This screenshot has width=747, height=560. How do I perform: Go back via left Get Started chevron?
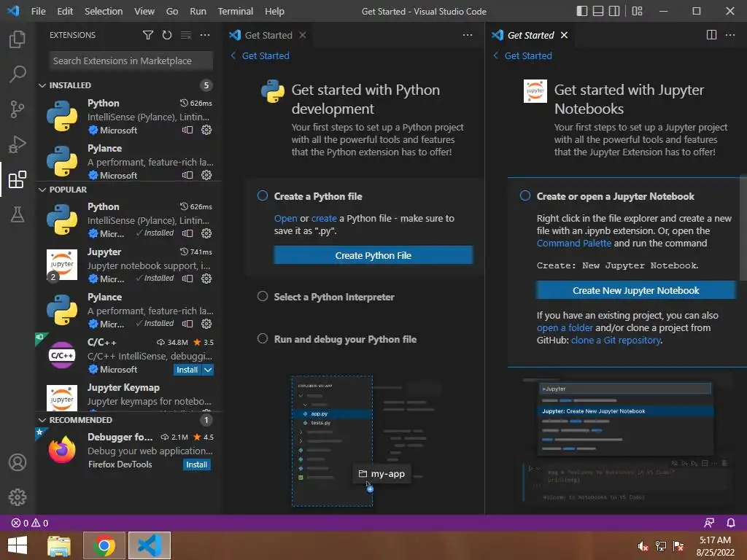pyautogui.click(x=233, y=55)
